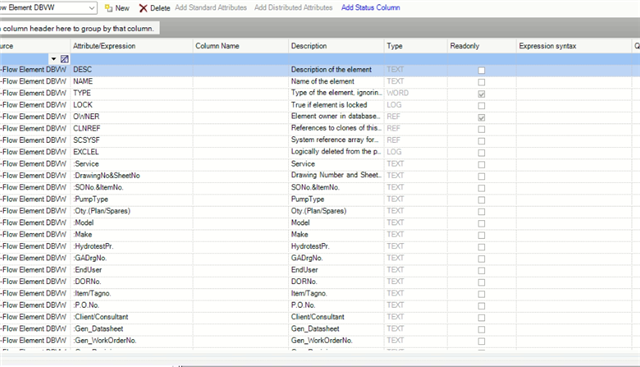This screenshot has width=640, height=367.
Task: Select the DESC attribute cell
Action: coord(132,70)
